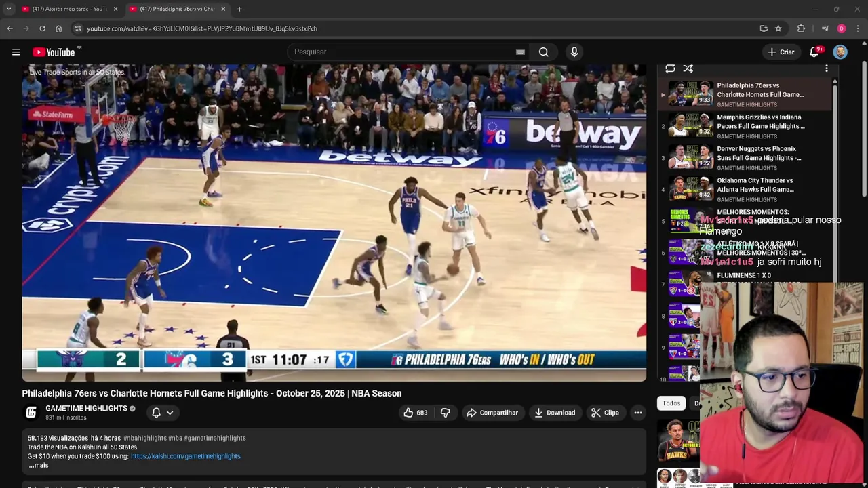Image resolution: width=868 pixels, height=488 pixels.
Task: Open the browser extensions puzzle icon
Action: [x=801, y=28]
